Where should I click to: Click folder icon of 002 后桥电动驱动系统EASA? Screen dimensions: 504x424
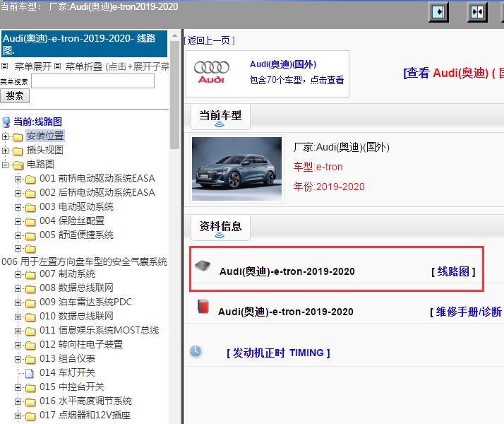30,194
